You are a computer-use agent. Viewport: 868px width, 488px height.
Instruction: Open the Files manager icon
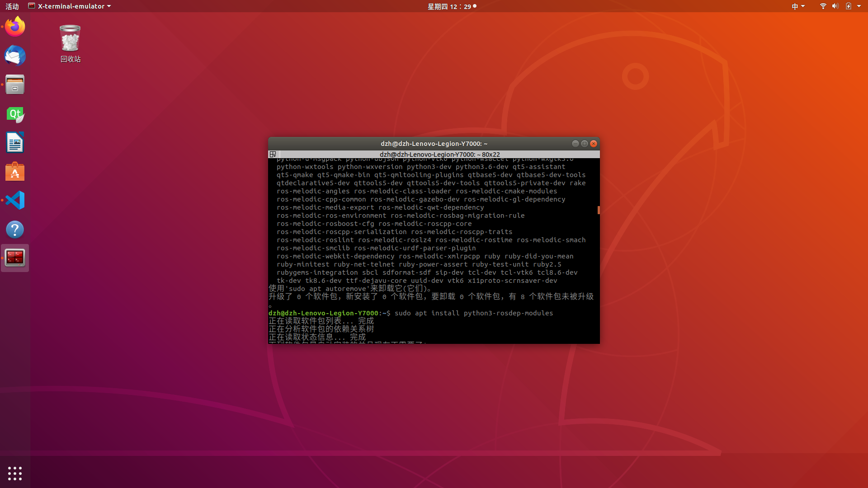pyautogui.click(x=15, y=84)
